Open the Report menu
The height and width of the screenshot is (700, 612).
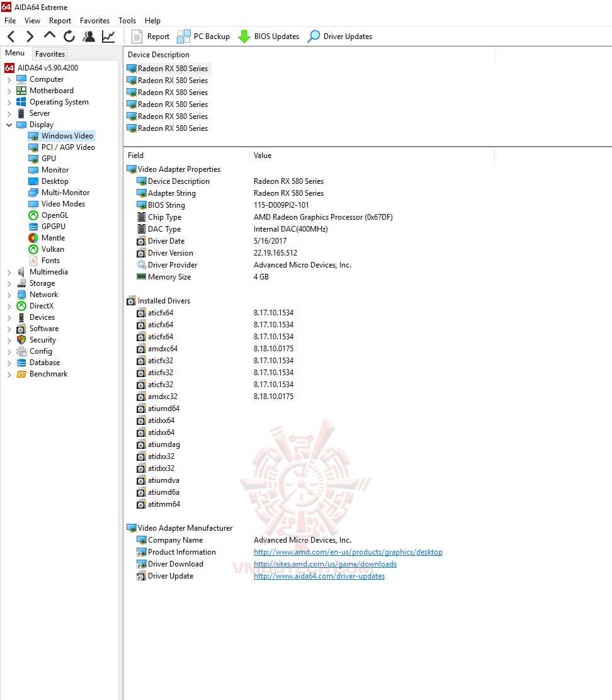pos(60,21)
